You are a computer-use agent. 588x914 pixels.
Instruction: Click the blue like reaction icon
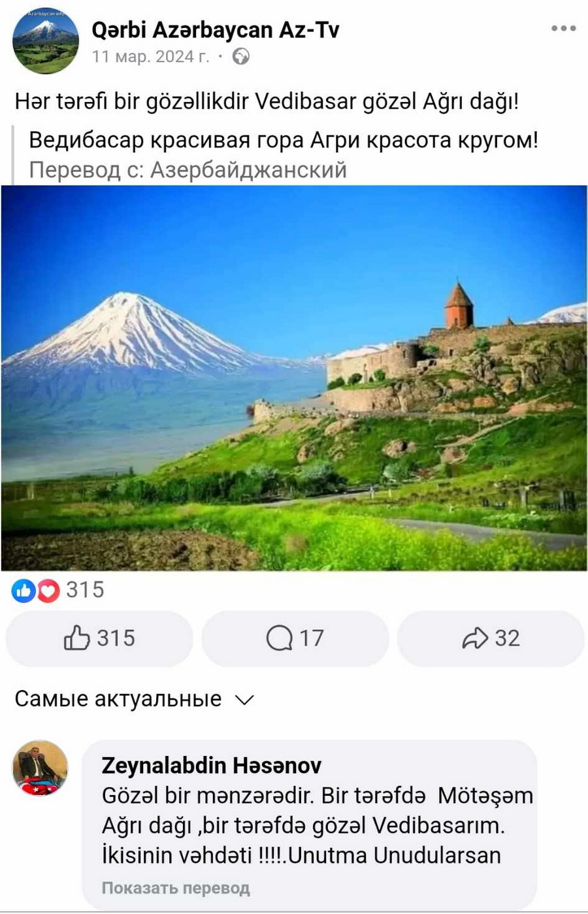[24, 591]
